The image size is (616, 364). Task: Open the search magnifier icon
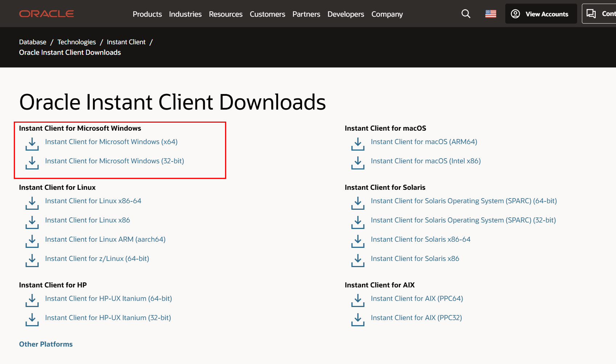click(466, 14)
